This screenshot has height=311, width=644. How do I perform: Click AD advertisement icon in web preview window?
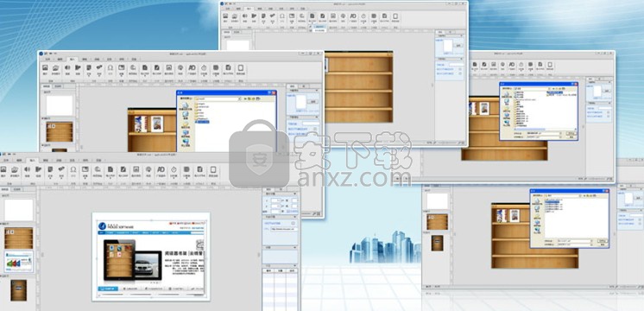tap(161, 169)
